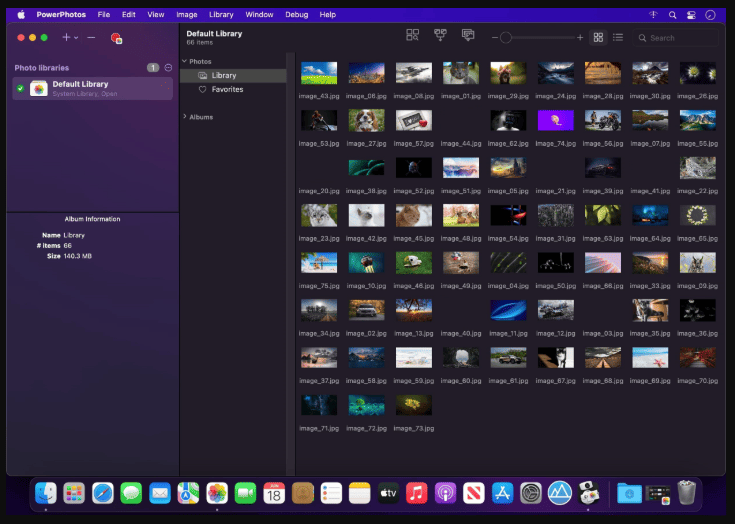Select thumbnail image_43.jpg
This screenshot has height=524, width=735.
click(319, 73)
